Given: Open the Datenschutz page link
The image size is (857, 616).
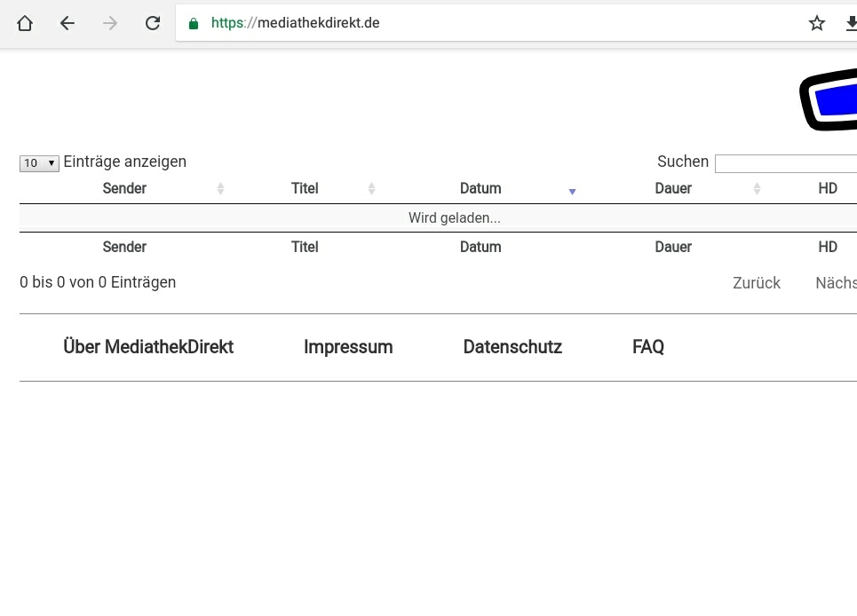Looking at the screenshot, I should coord(512,347).
